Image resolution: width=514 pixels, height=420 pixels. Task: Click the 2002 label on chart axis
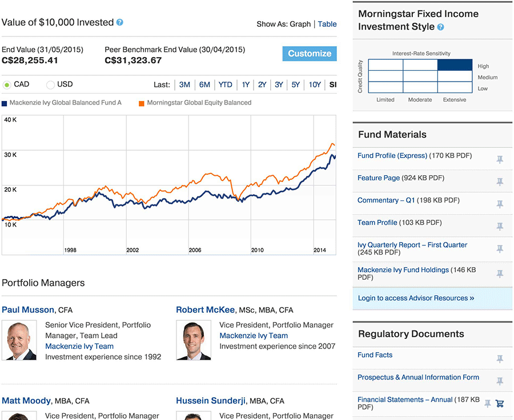tap(132, 250)
